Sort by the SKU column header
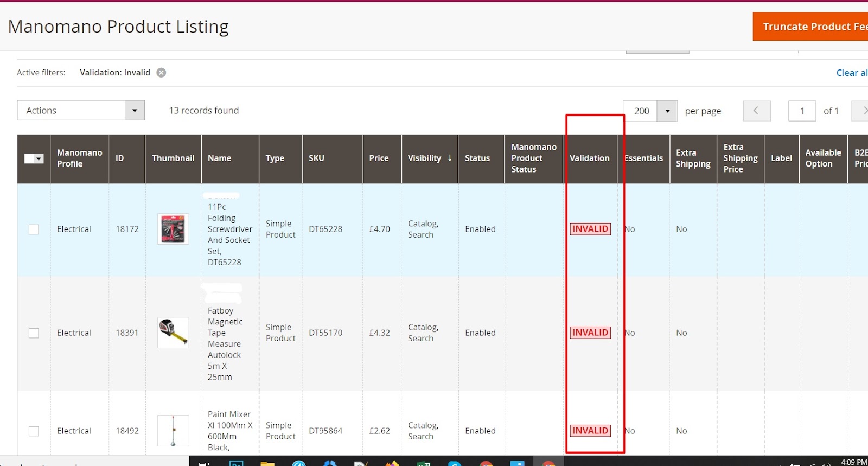 tap(333, 158)
